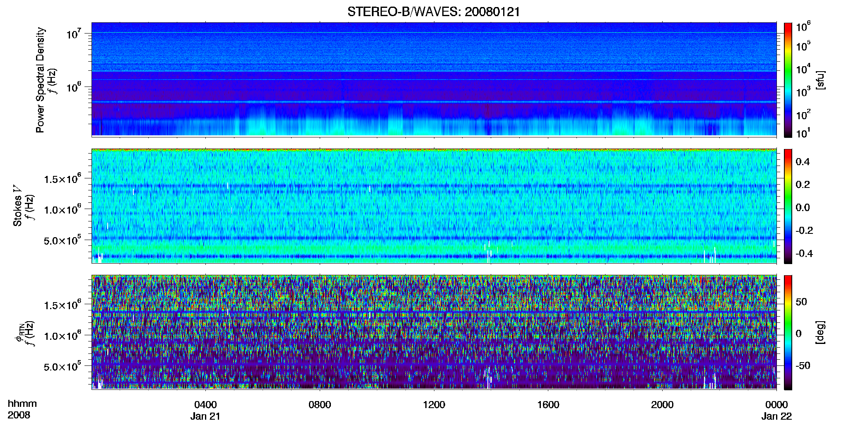Viewport: 868px width, 447px height.
Task: Click the plot title STEREO-B/WAVES: 20080121
Action: (x=434, y=12)
